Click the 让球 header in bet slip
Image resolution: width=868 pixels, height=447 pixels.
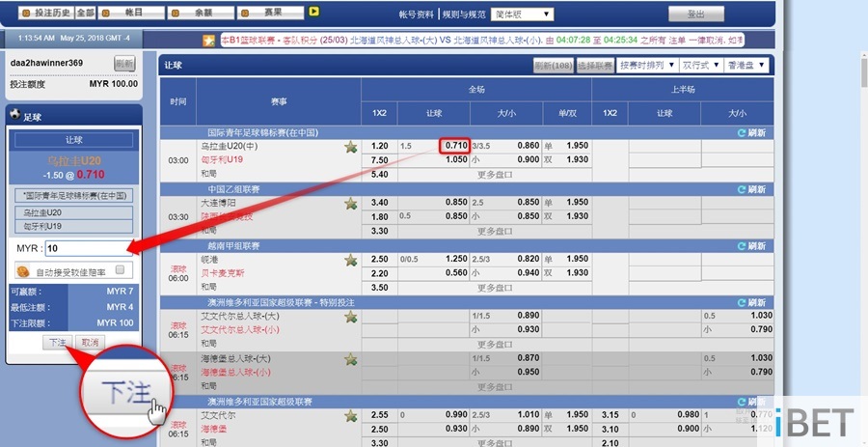[x=73, y=140]
